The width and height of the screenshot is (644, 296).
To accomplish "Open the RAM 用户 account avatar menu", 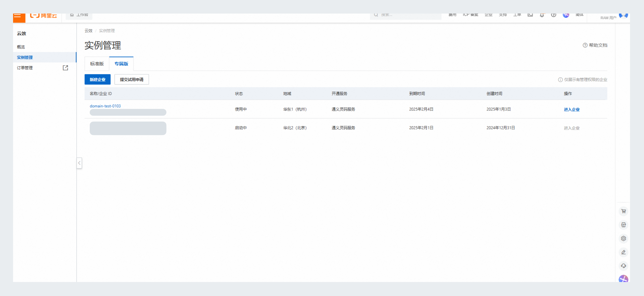I will click(623, 16).
